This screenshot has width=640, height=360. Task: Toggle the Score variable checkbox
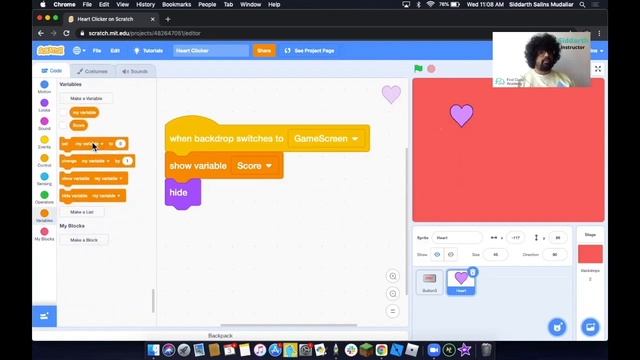coord(63,125)
